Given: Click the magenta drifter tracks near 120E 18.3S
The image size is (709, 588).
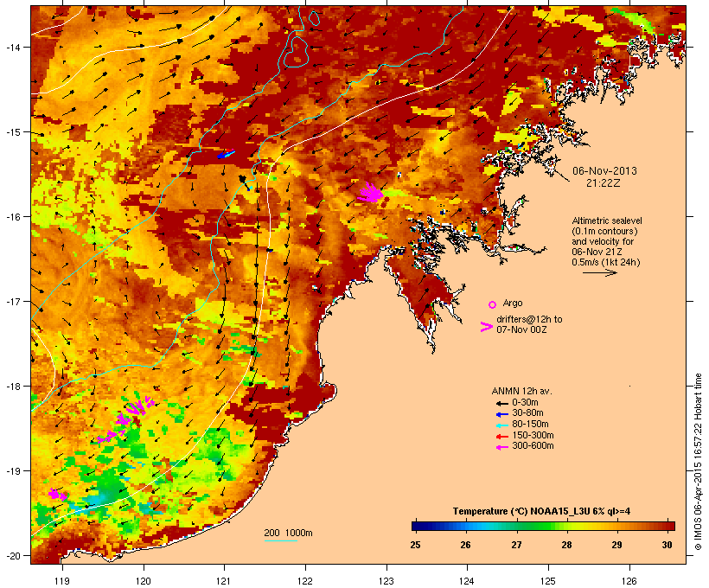Looking at the screenshot, I should point(126,419).
